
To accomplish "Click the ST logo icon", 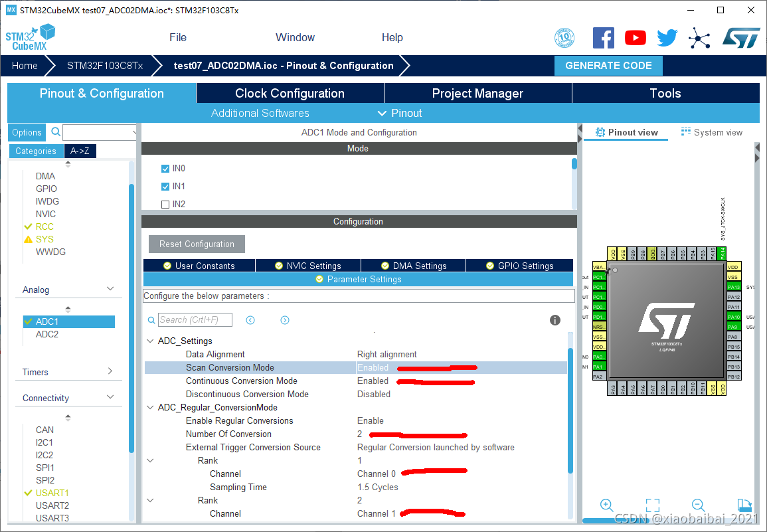I will 741,38.
